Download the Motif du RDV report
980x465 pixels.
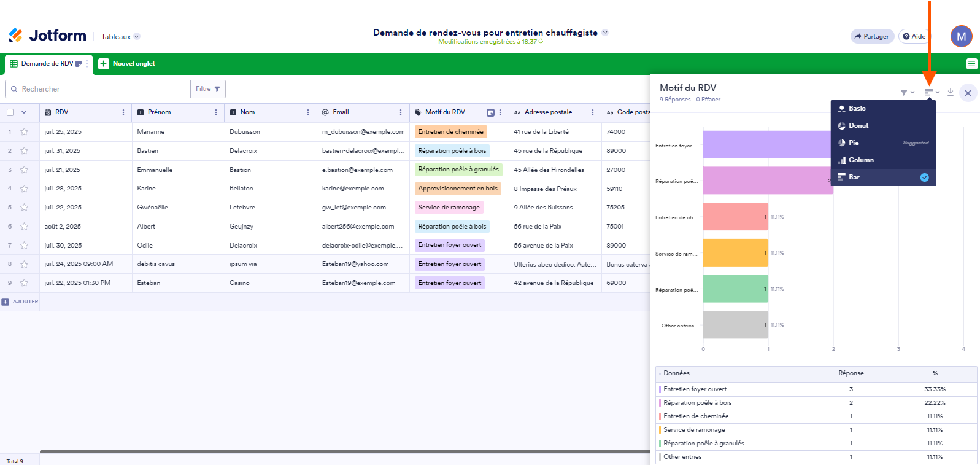[x=950, y=92]
